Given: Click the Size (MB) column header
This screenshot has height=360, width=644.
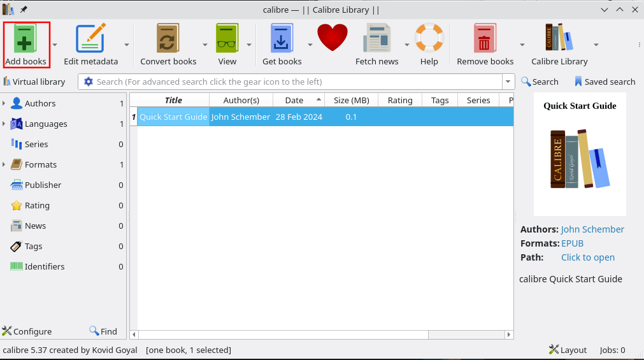Looking at the screenshot, I should tap(351, 100).
